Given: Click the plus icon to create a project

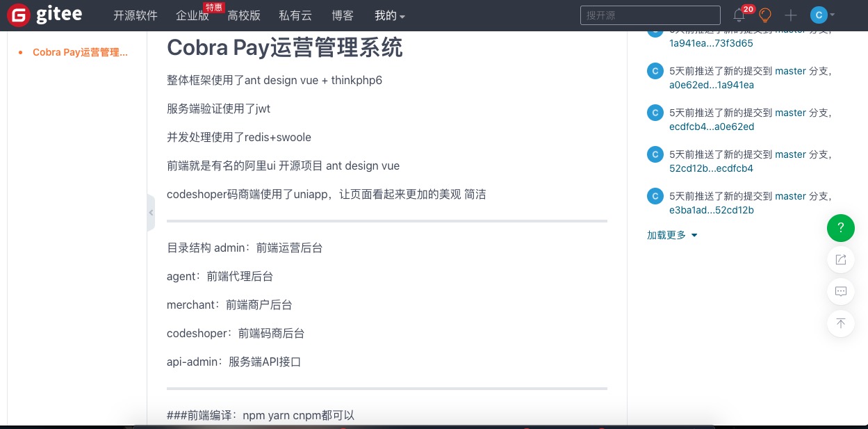Looking at the screenshot, I should [x=791, y=15].
